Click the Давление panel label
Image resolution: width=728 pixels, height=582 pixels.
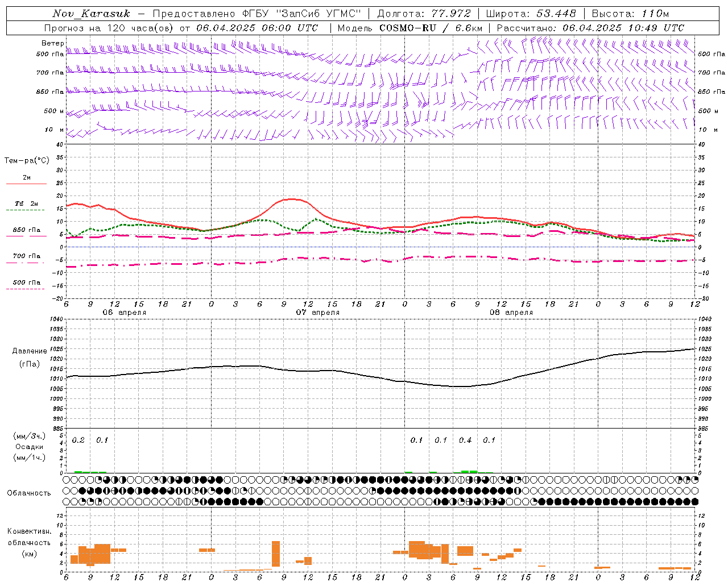pos(30,351)
